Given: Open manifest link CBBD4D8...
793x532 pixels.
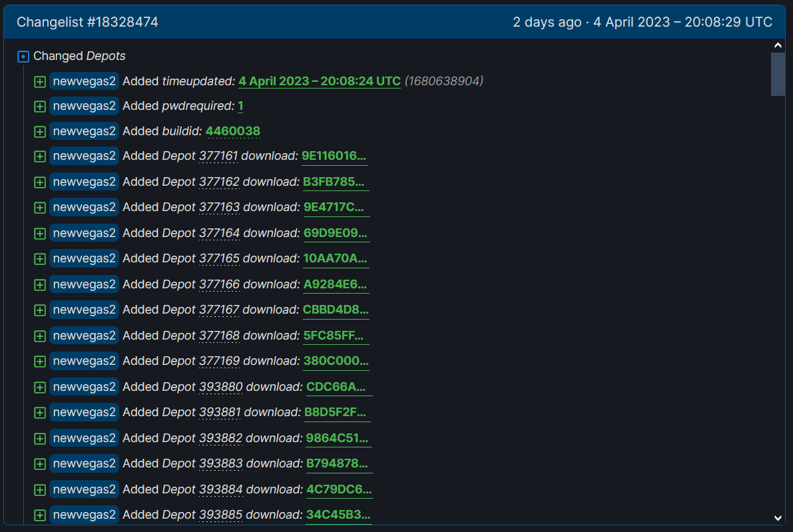Looking at the screenshot, I should [x=336, y=310].
